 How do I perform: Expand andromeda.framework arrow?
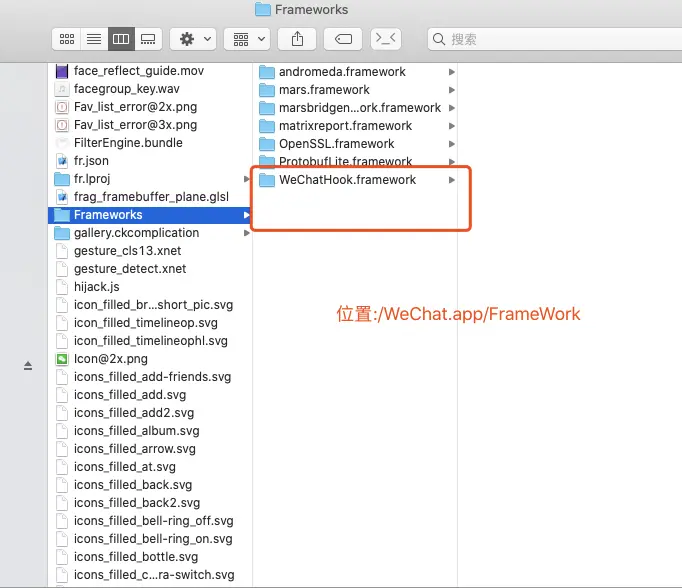451,72
